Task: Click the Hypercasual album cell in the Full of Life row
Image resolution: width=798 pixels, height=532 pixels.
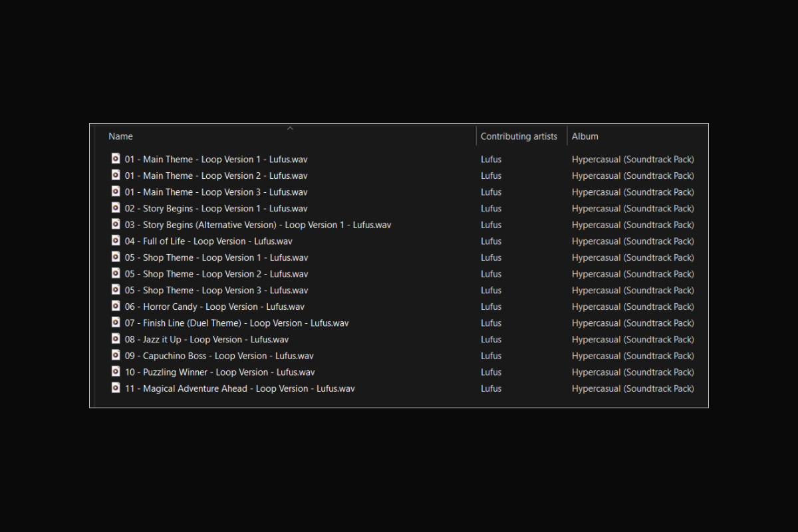Action: [x=633, y=241]
